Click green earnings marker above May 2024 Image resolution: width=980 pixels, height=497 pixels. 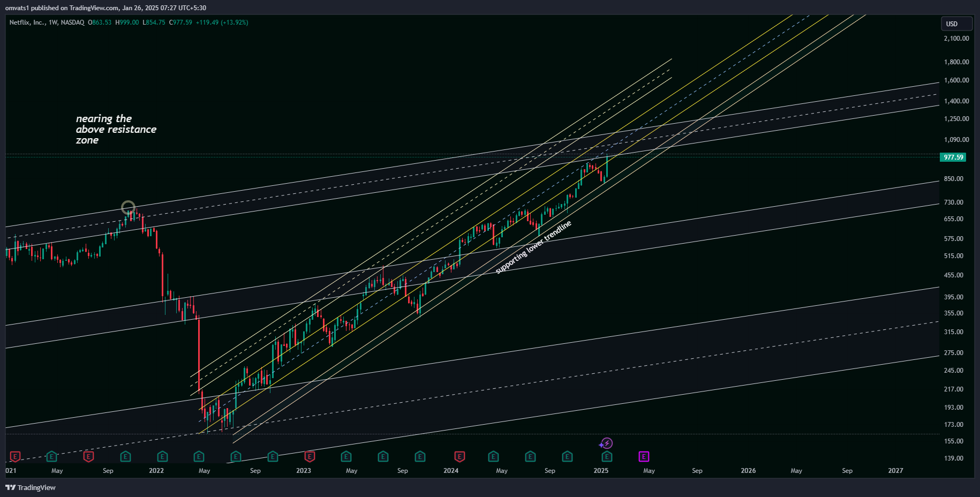click(493, 457)
